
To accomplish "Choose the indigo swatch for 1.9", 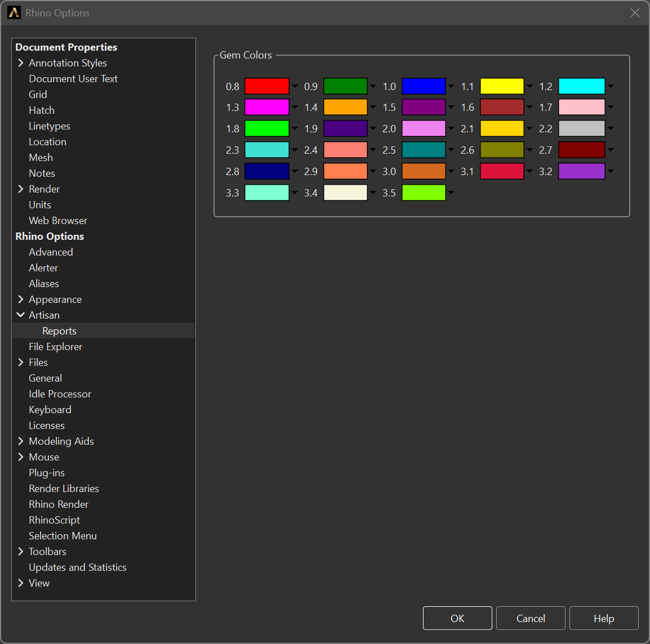I will pos(345,128).
